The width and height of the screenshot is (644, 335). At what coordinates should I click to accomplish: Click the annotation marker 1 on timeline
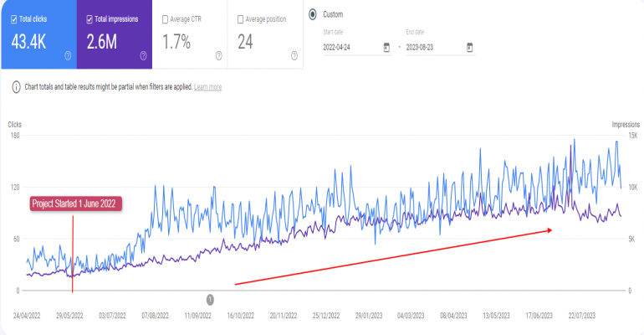[210, 299]
